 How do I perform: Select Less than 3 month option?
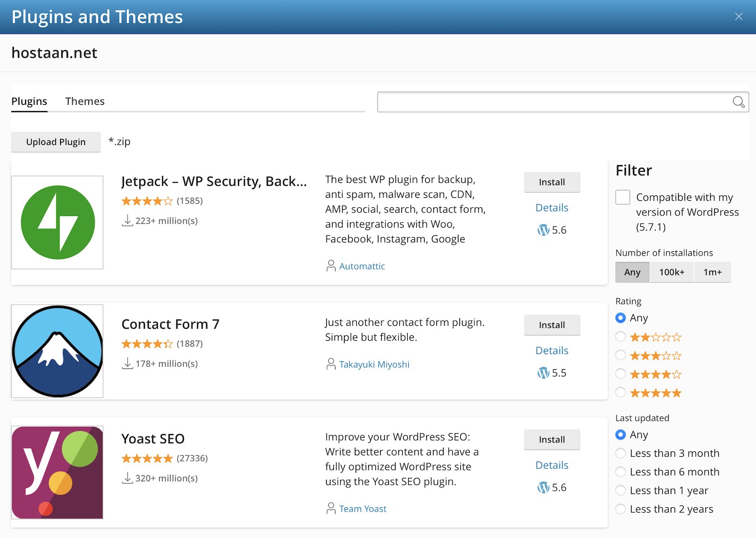click(620, 453)
